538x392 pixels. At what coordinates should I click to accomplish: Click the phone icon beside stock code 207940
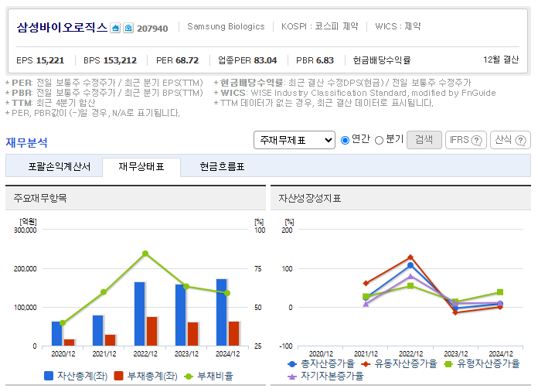pyautogui.click(x=128, y=28)
